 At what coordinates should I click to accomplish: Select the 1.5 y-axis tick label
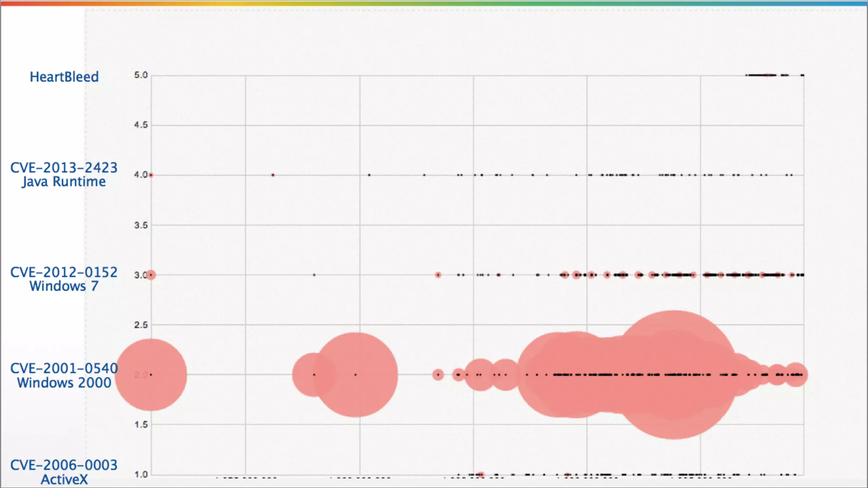(x=141, y=424)
